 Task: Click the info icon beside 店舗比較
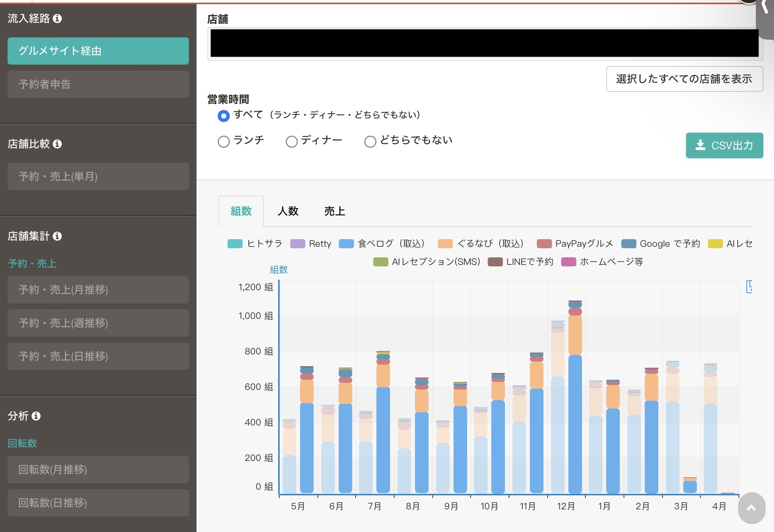click(57, 144)
